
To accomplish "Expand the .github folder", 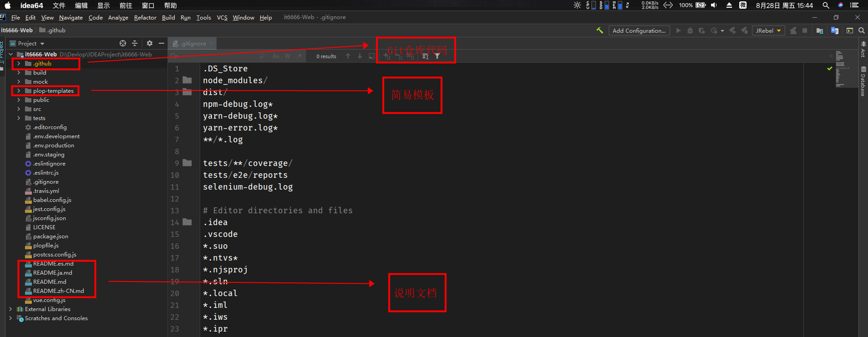I will tap(19, 64).
